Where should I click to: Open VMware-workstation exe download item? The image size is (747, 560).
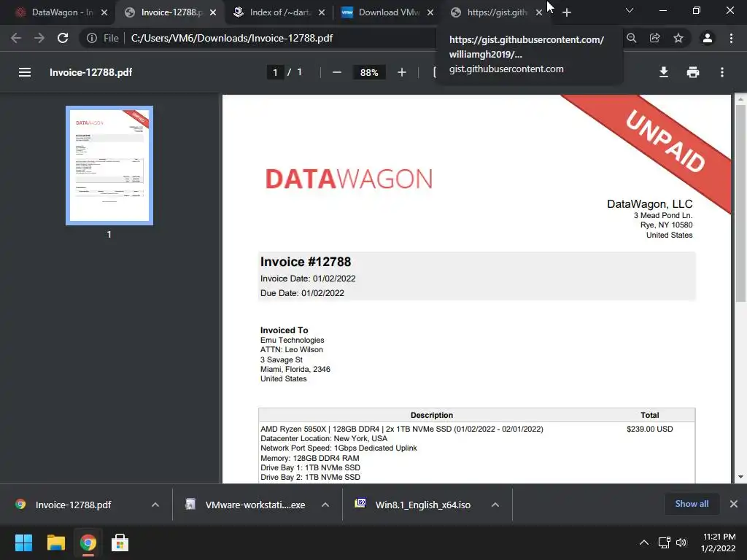255,505
